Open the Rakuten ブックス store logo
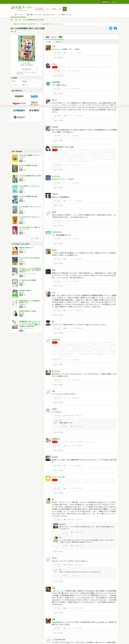 pyautogui.click(x=19, y=103)
